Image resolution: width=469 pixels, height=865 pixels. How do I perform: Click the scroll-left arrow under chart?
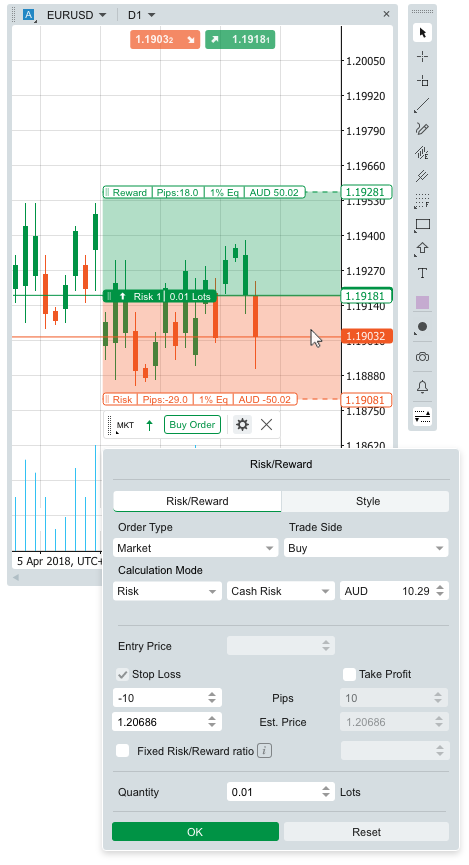[x=16, y=578]
